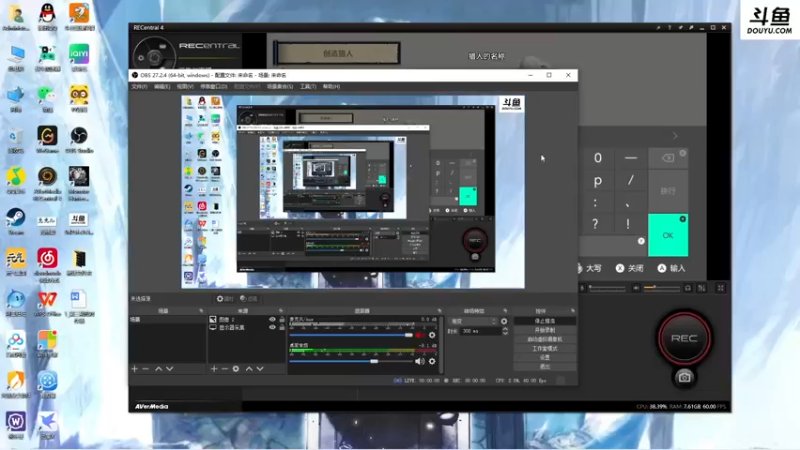Image resolution: width=800 pixels, height=450 pixels.
Task: Toggle the lock on the display capture source
Action: (x=282, y=327)
